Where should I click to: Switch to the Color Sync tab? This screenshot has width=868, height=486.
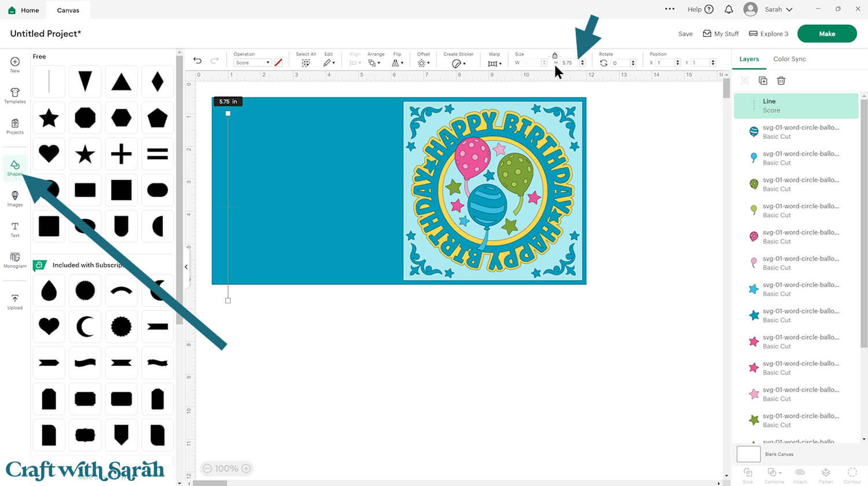point(789,59)
